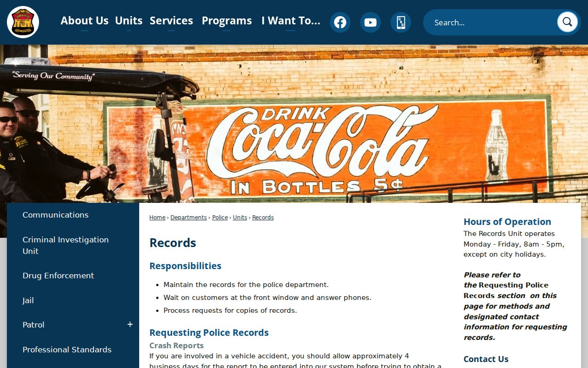This screenshot has height=368, width=588.
Task: Click the Home breadcrumb link
Action: [157, 218]
